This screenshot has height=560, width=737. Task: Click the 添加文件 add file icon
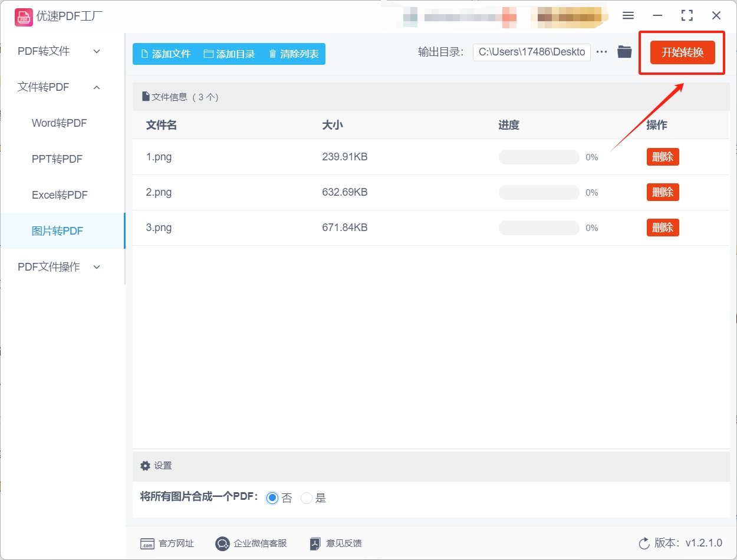[145, 54]
